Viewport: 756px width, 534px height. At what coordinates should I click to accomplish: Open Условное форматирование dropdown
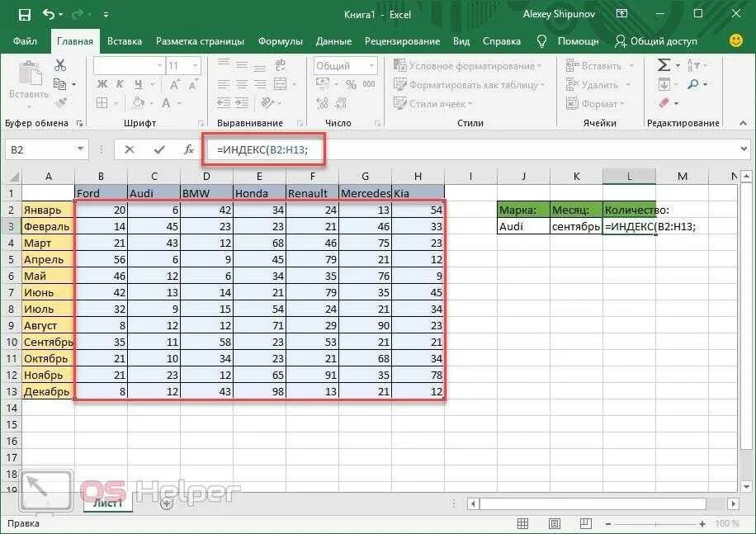[468, 65]
